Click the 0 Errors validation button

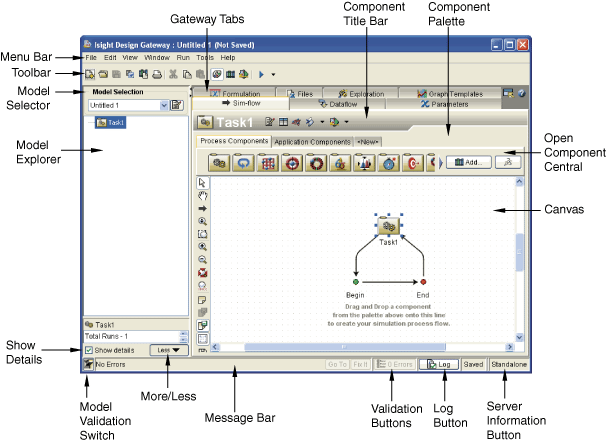395,364
